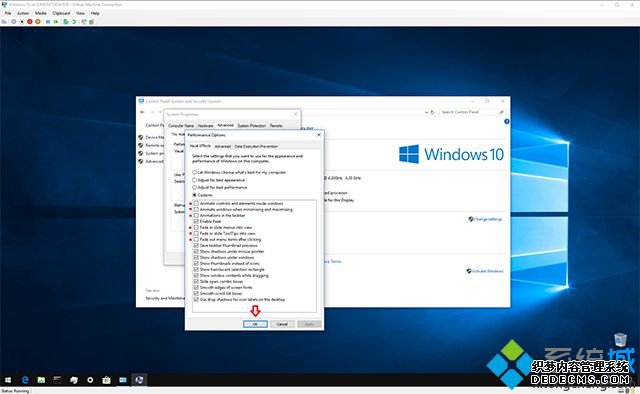This screenshot has width=640, height=394.
Task: Click the grey Start VM toolbar icon
Action: (13, 22)
